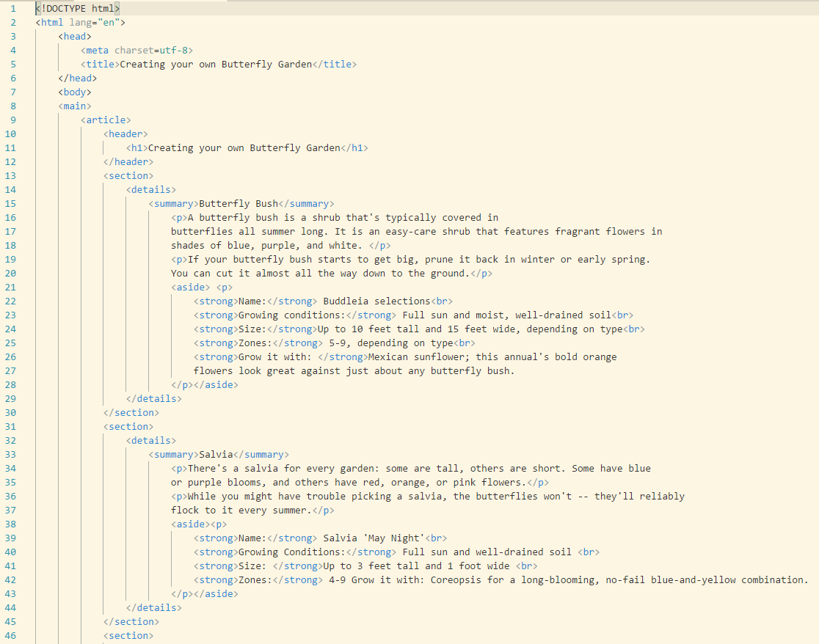819x644 pixels.
Task: Click the closing /head tag
Action: coord(77,78)
